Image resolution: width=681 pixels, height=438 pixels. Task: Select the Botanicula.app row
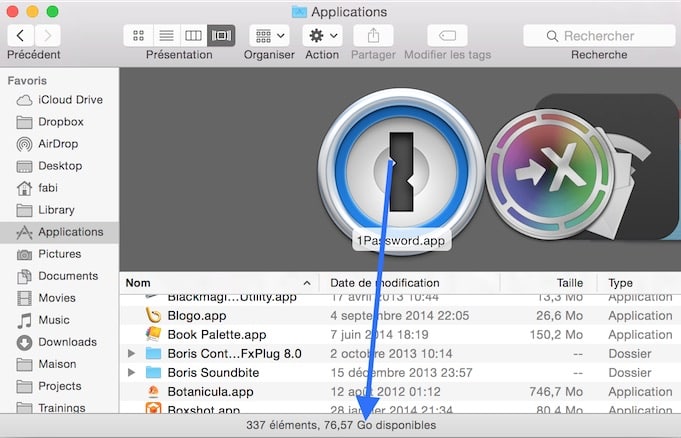(400, 392)
